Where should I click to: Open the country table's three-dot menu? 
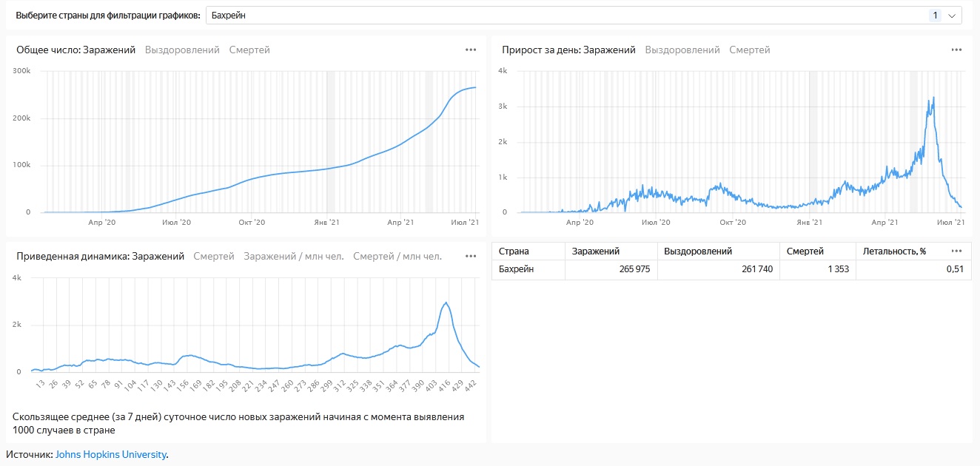(x=956, y=251)
